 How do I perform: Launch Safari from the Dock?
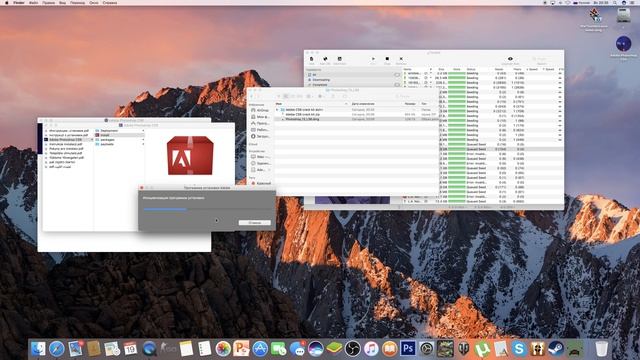tap(57, 349)
